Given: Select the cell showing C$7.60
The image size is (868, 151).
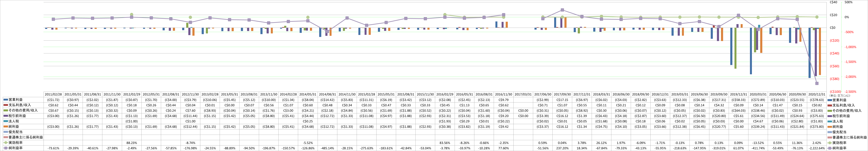Looking at the screenshot, I should 190,110.
